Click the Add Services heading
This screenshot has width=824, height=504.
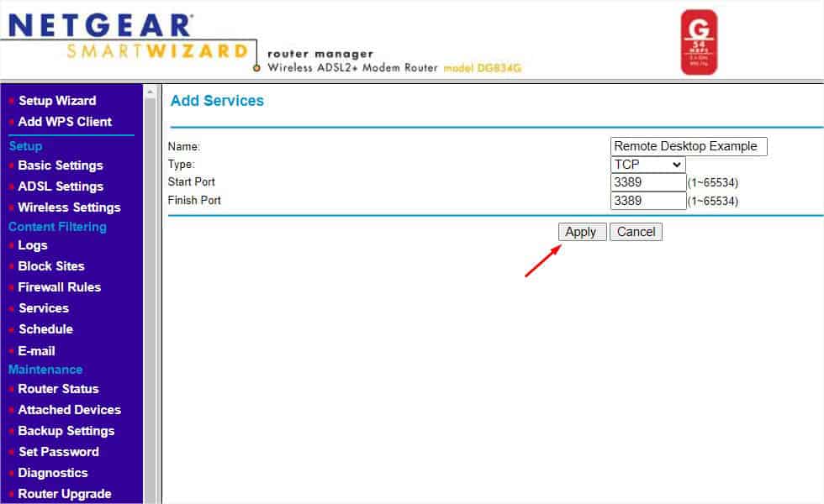pos(217,100)
